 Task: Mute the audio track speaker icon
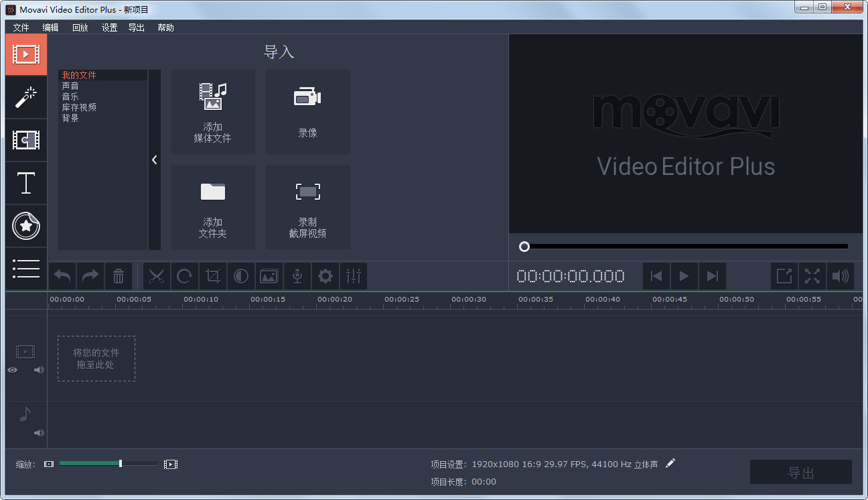[x=38, y=433]
